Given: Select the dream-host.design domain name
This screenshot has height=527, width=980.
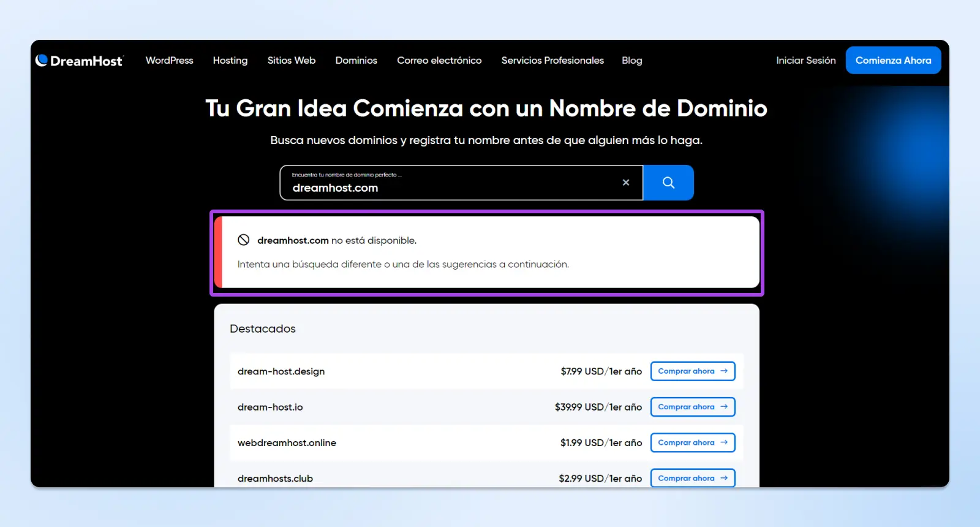Looking at the screenshot, I should point(281,371).
